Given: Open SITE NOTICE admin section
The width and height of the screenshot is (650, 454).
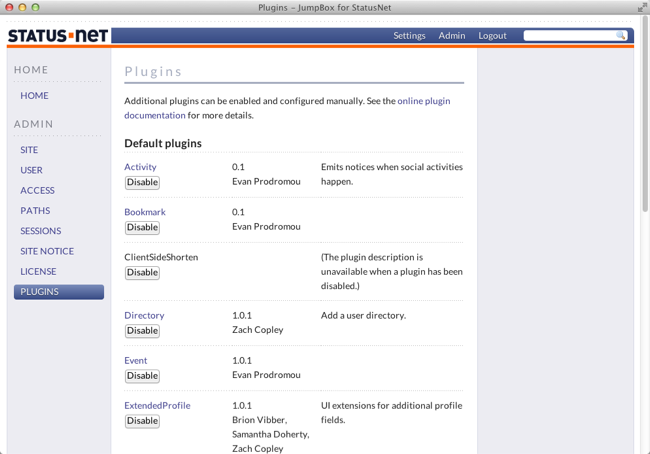Looking at the screenshot, I should 47,252.
